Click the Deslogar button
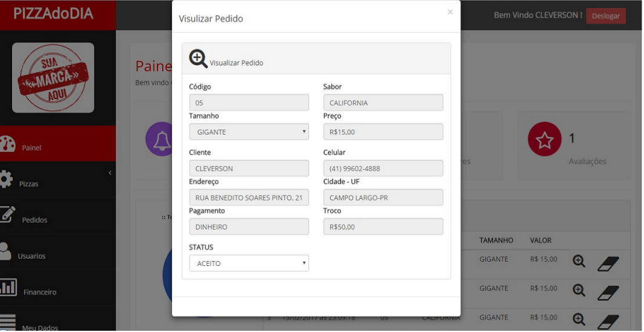644x332 pixels. 606,16
